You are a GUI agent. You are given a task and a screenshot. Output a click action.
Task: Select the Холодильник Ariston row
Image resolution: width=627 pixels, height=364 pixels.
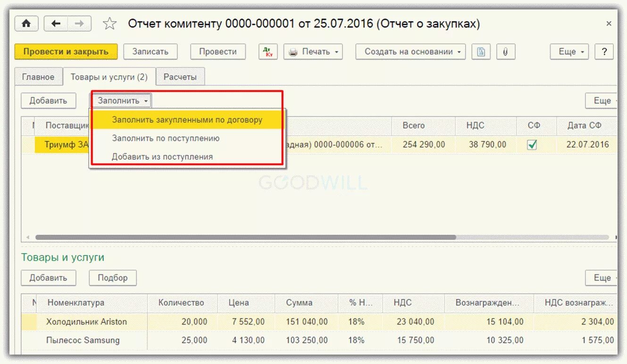pos(320,322)
